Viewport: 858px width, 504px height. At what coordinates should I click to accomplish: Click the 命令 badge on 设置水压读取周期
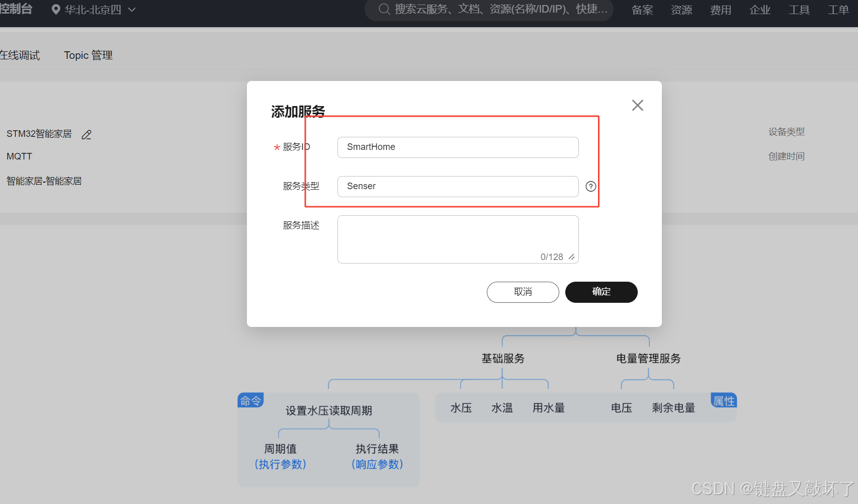tap(250, 400)
